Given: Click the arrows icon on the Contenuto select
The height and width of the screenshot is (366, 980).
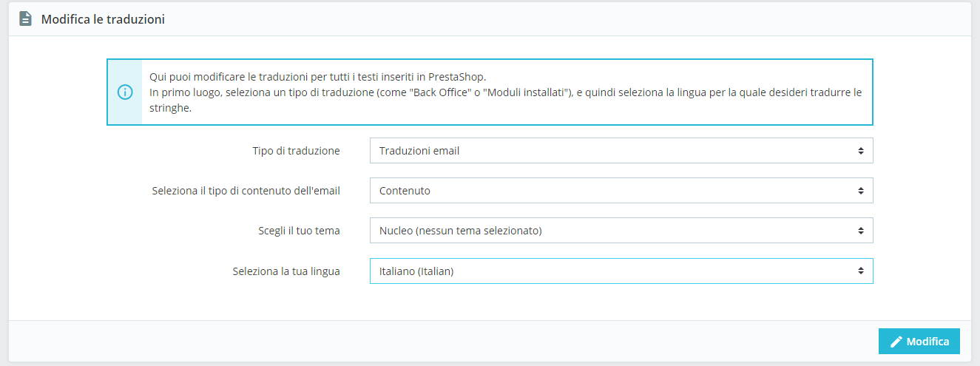Looking at the screenshot, I should (861, 191).
